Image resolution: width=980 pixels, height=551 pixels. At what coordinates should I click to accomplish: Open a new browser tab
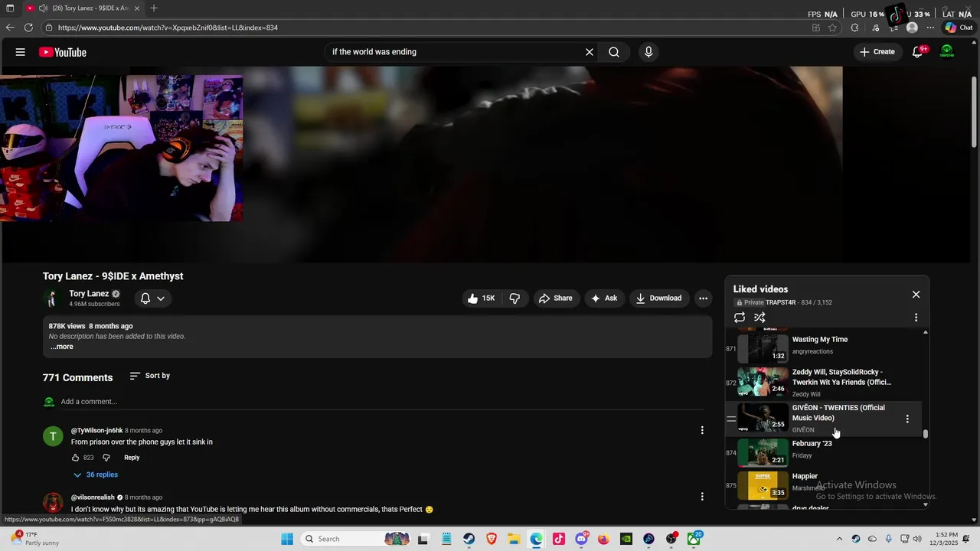coord(154,8)
